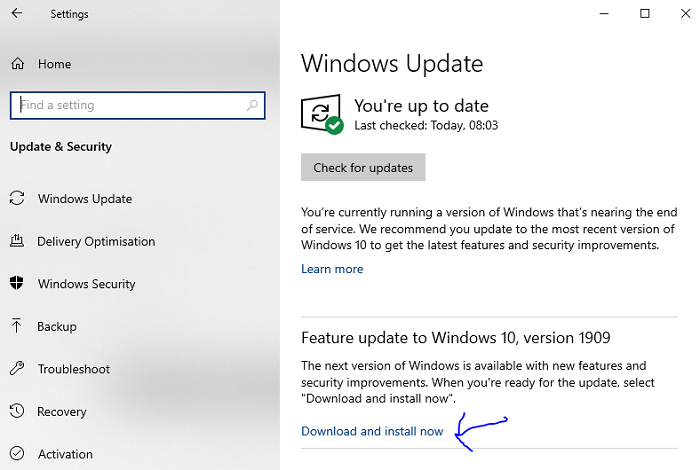The width and height of the screenshot is (700, 470).
Task: Click the Windows Update sync icon in sidebar
Action: coord(17,199)
